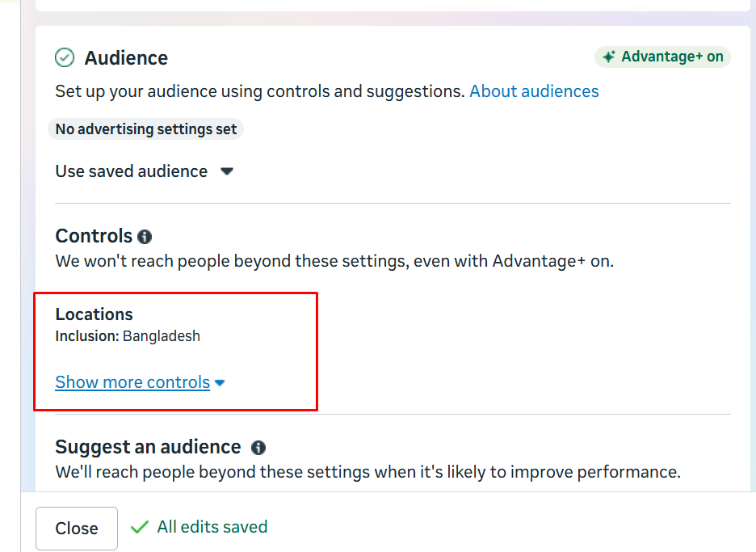Click the info icon beside Suggest an audience
The width and height of the screenshot is (756, 552).
pyautogui.click(x=258, y=448)
